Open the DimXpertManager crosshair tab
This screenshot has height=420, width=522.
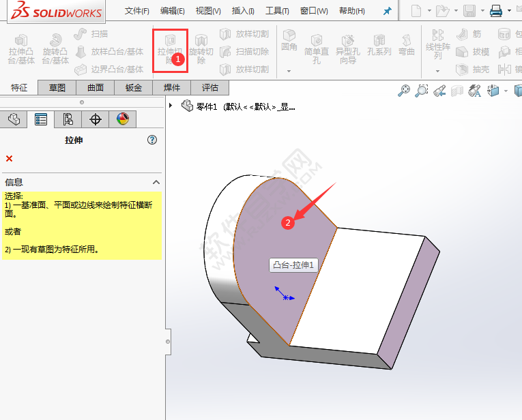(96, 119)
